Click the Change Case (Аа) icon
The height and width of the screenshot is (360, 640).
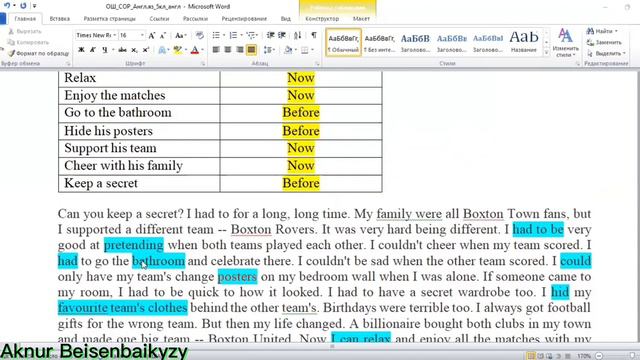click(180, 36)
